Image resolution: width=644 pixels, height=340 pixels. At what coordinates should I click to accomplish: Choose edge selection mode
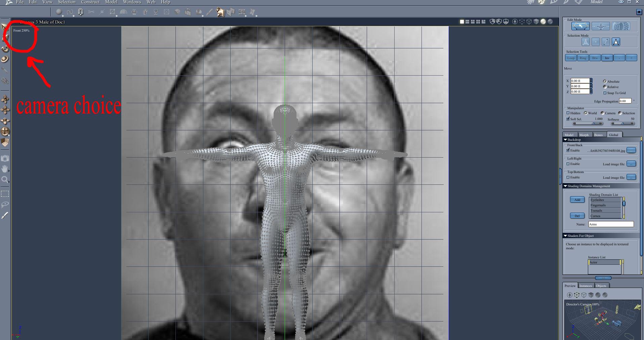coord(606,42)
